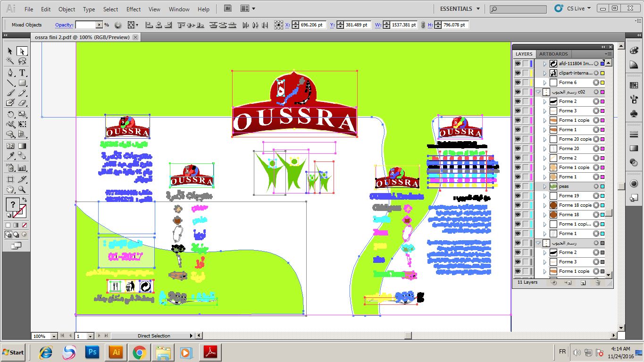The image size is (644, 362).
Task: Select the Eraser tool
Action: pyautogui.click(x=22, y=102)
